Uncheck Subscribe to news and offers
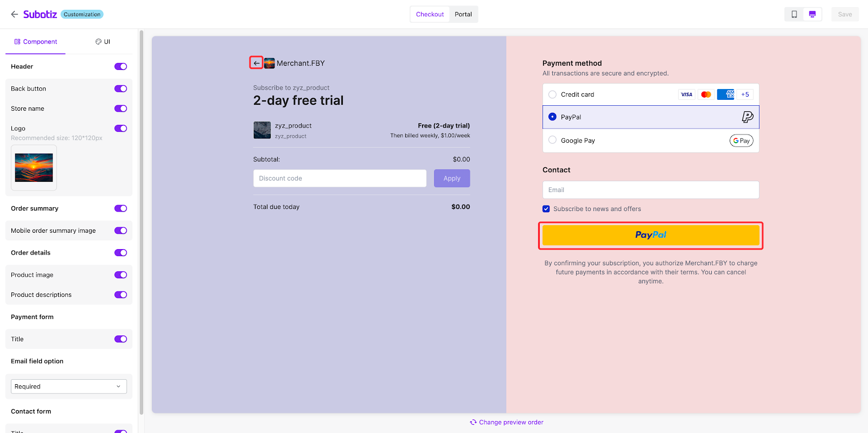 click(x=546, y=209)
